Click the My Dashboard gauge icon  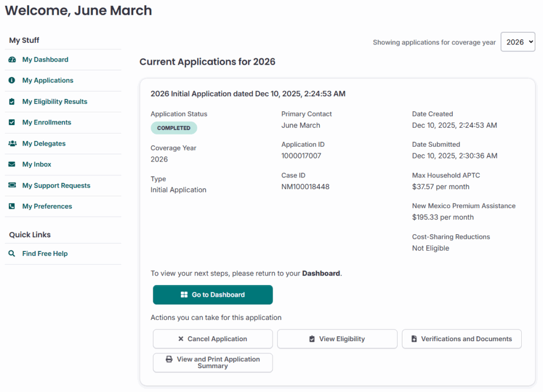pos(12,60)
